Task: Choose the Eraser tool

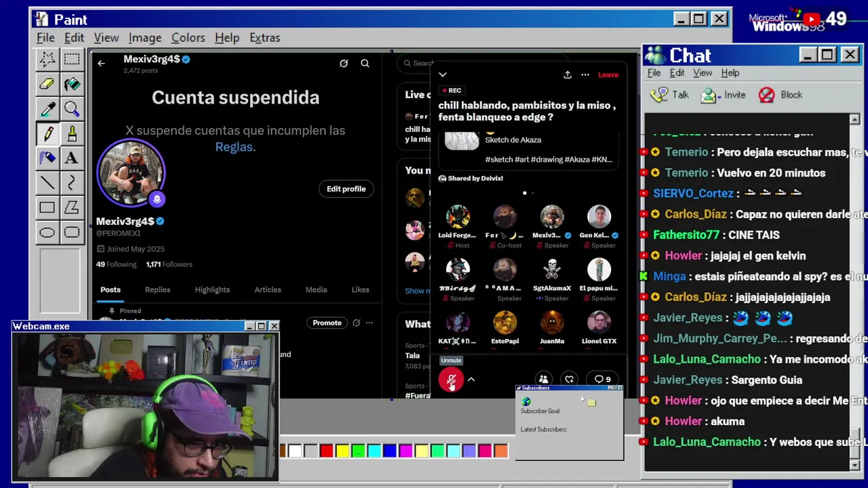Action: coord(47,84)
